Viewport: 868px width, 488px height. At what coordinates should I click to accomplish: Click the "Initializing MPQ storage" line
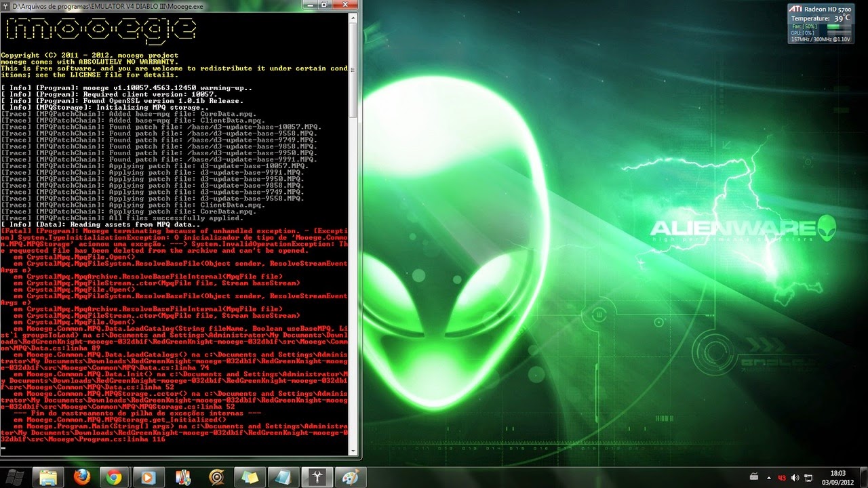pyautogui.click(x=105, y=108)
